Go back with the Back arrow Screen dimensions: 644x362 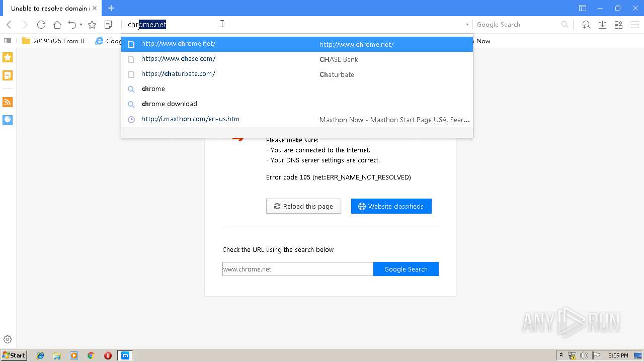(x=9, y=25)
